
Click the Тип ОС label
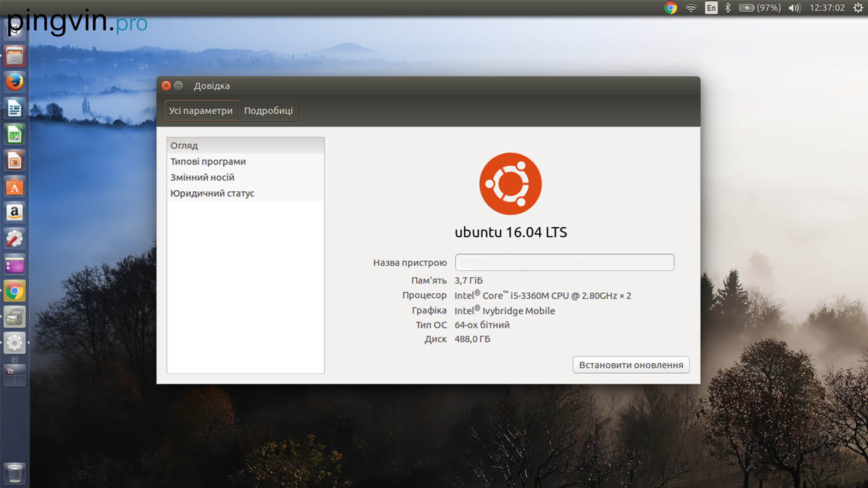[x=431, y=325]
